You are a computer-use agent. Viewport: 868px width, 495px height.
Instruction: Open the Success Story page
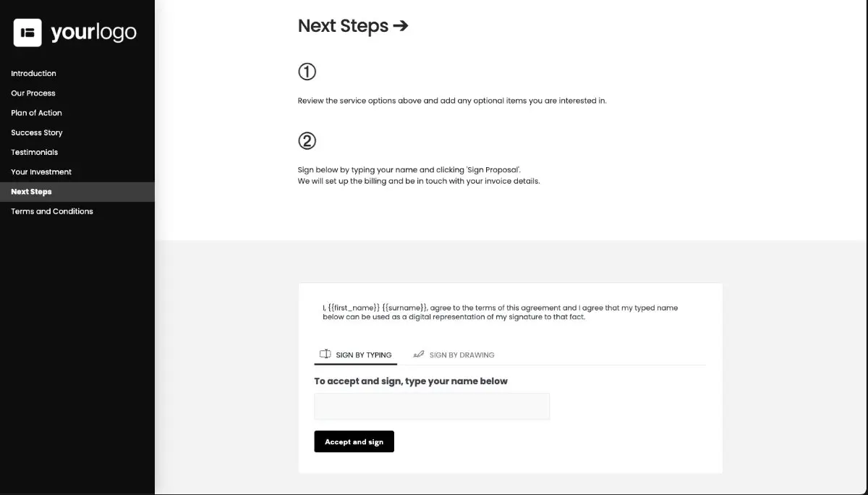pos(36,132)
